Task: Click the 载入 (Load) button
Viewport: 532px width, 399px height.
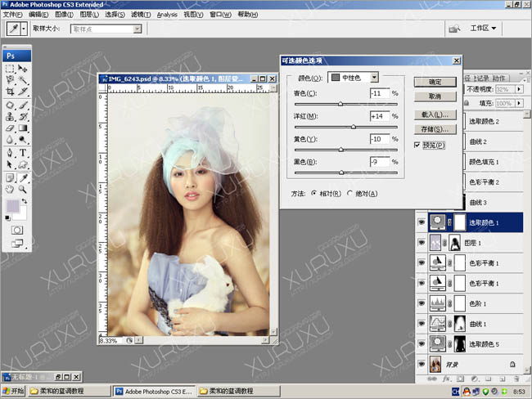Action: pos(435,115)
